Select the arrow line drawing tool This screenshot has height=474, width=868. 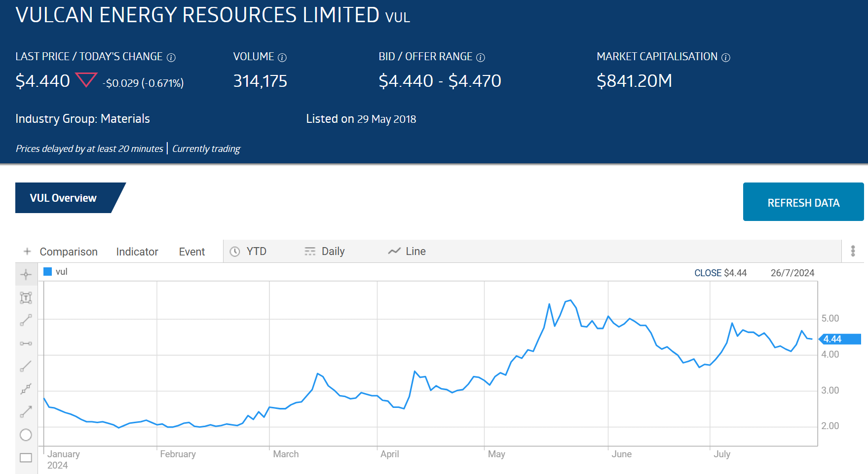(x=26, y=411)
